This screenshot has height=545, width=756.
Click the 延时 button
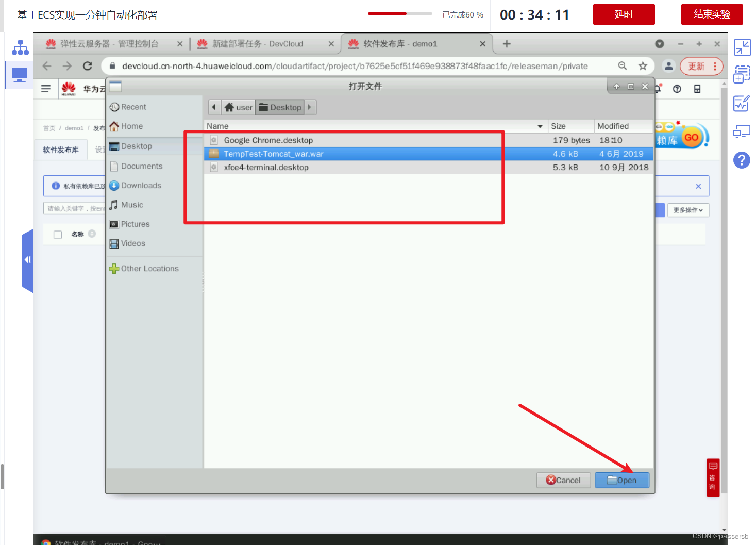pyautogui.click(x=624, y=14)
